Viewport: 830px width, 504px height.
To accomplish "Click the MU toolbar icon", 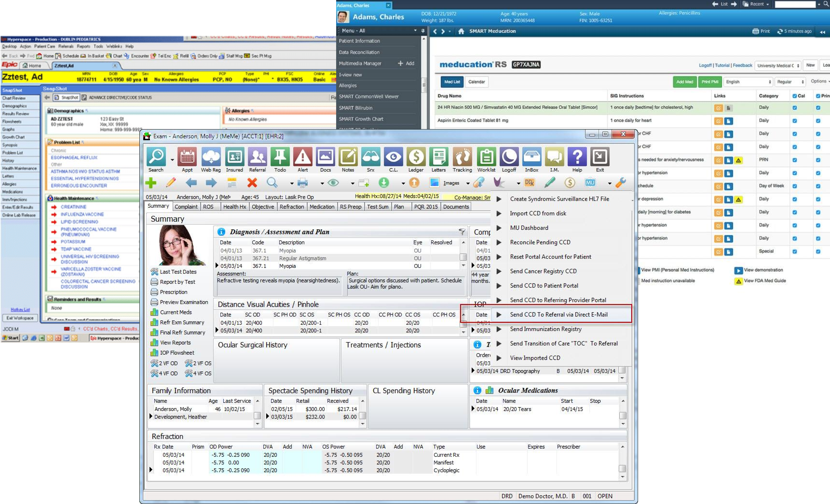I will click(x=590, y=183).
